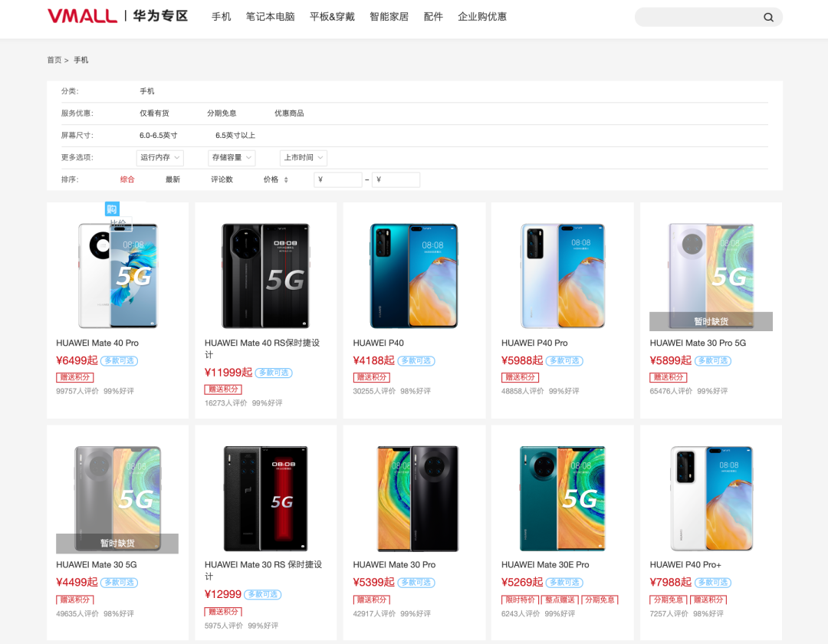Viewport: 828px width, 644px height.
Task: Click 赠送积分 tag under HUAWEI P40
Action: pyautogui.click(x=371, y=377)
